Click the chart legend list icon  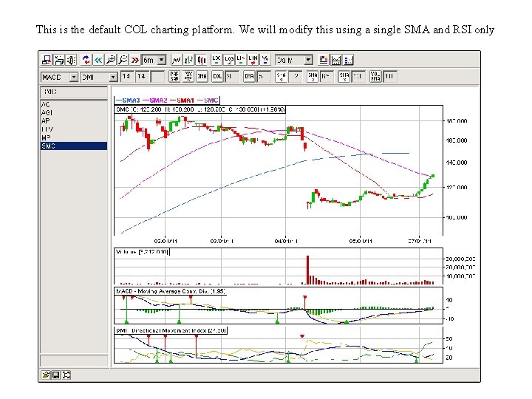(348, 60)
